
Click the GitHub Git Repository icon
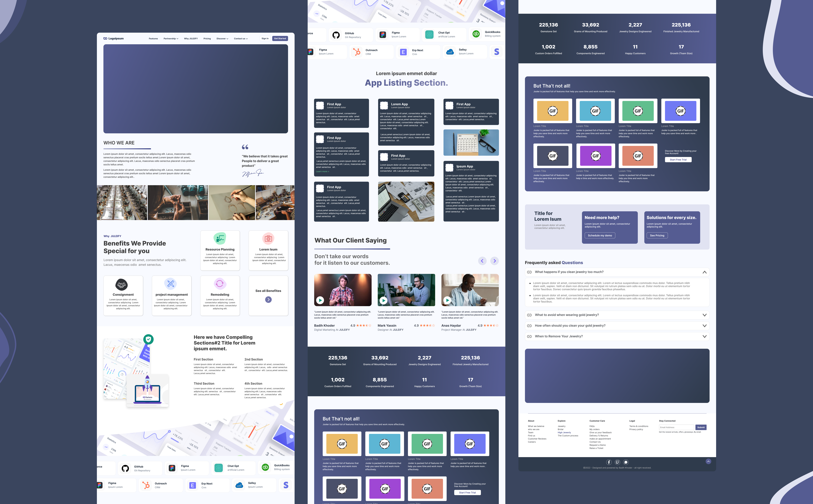tap(337, 34)
